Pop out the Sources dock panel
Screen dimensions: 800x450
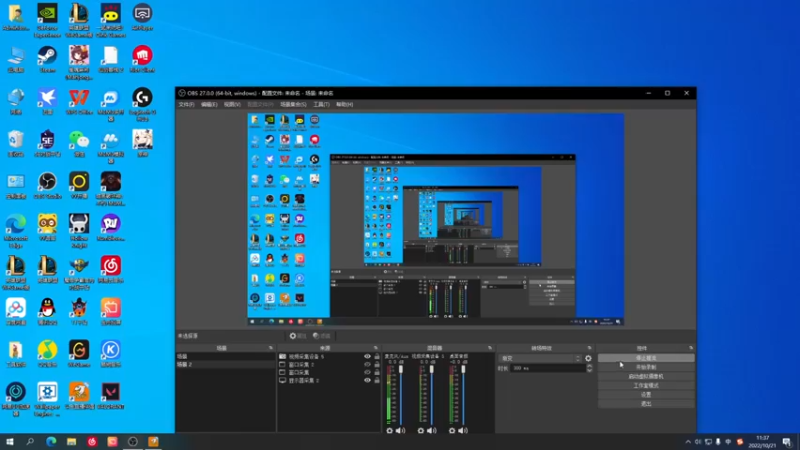tap(376, 348)
